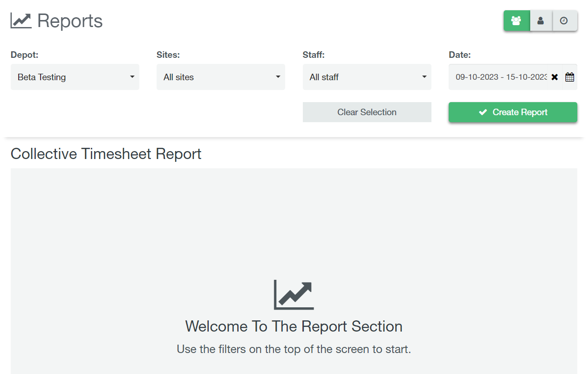Open the calendar date picker icon
Viewport: 588px width, 374px height.
pos(570,77)
